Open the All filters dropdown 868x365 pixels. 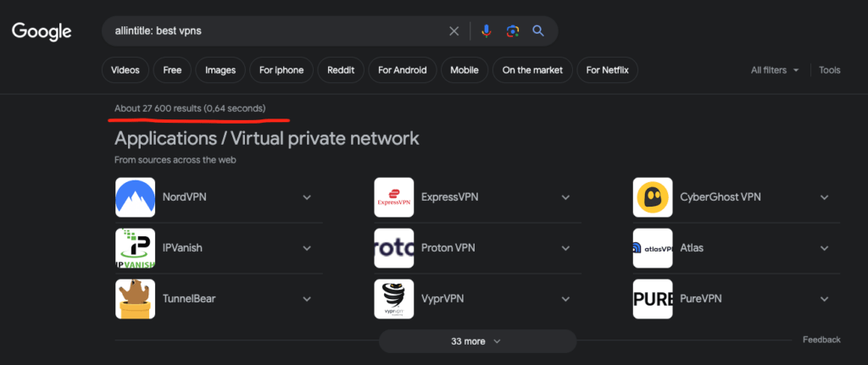775,70
